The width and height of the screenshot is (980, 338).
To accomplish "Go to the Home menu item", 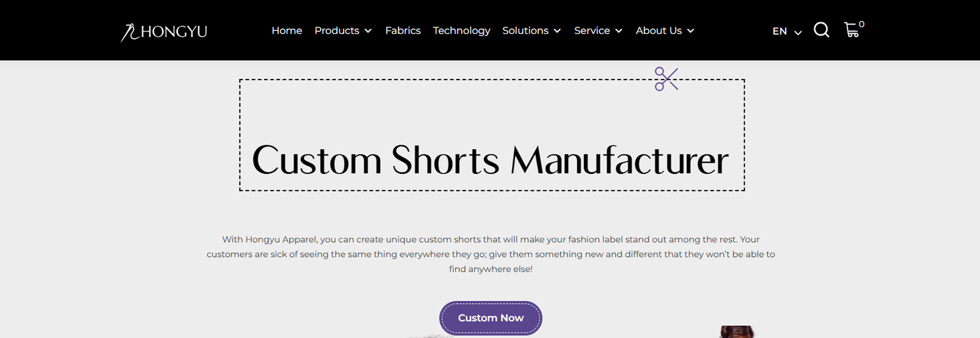I will [287, 31].
